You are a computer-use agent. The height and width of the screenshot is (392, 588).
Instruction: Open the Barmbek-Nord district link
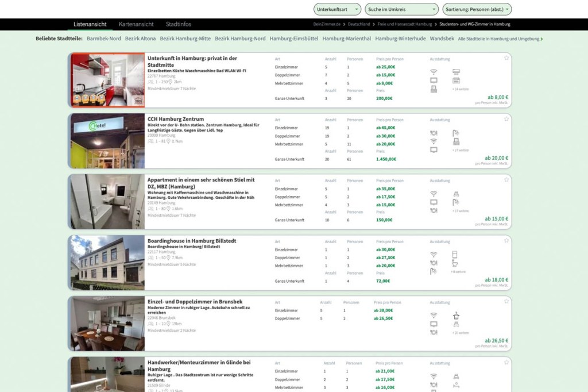pos(104,39)
